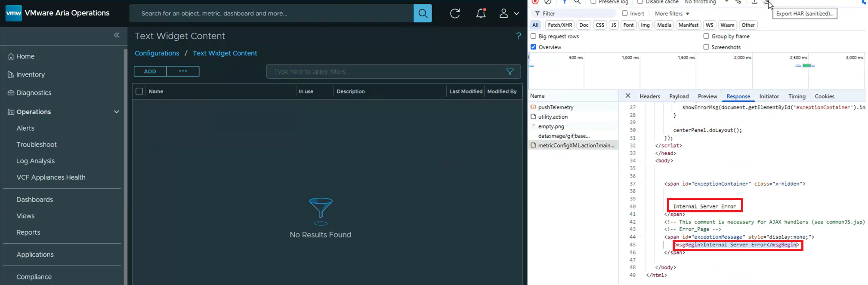This screenshot has width=868, height=285.
Task: Uncheck the Overview checkbox
Action: click(x=534, y=47)
